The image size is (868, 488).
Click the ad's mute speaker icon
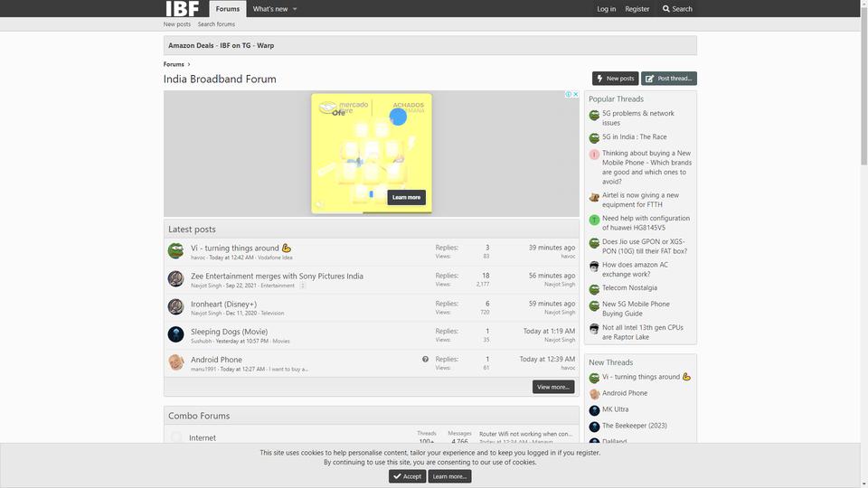coord(320,204)
